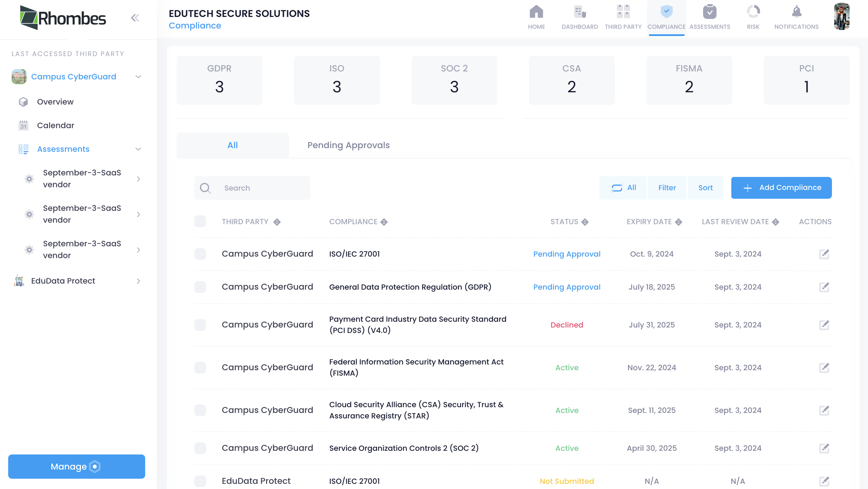The width and height of the screenshot is (868, 489).
Task: Open the Compliance top navigation tab
Action: click(x=666, y=18)
